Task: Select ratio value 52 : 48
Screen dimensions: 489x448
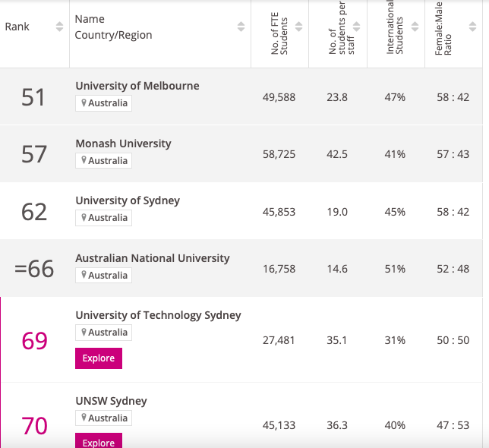Action: pyautogui.click(x=453, y=269)
